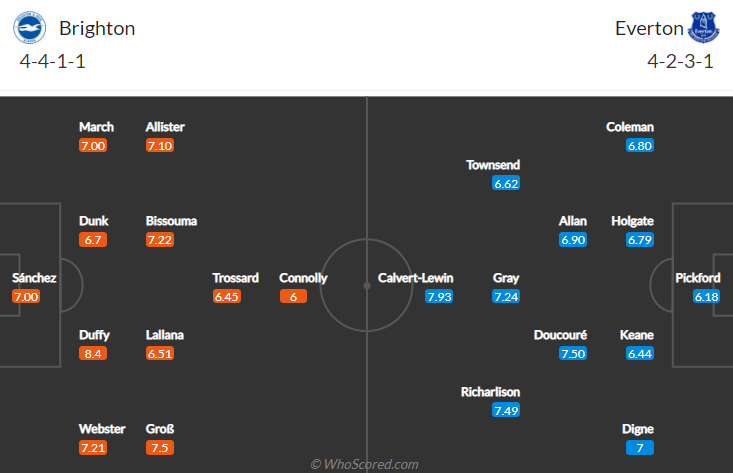Click the WhoScored.com watermark text
The image size is (733, 473).
click(x=364, y=464)
